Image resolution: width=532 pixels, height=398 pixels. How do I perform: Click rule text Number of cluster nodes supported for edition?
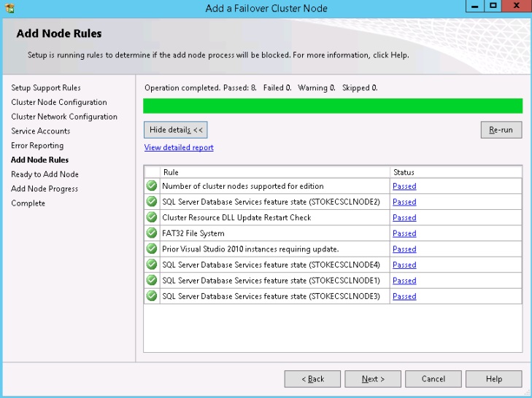[x=243, y=186]
